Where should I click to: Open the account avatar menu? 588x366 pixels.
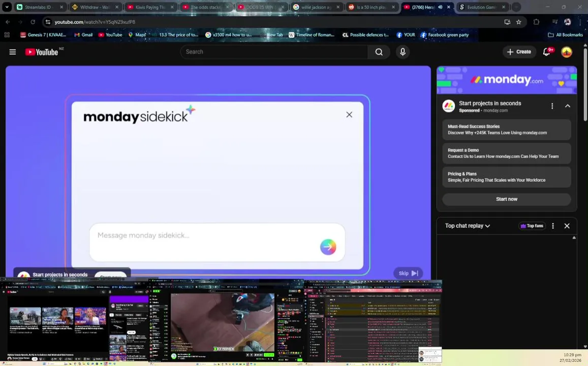point(566,52)
